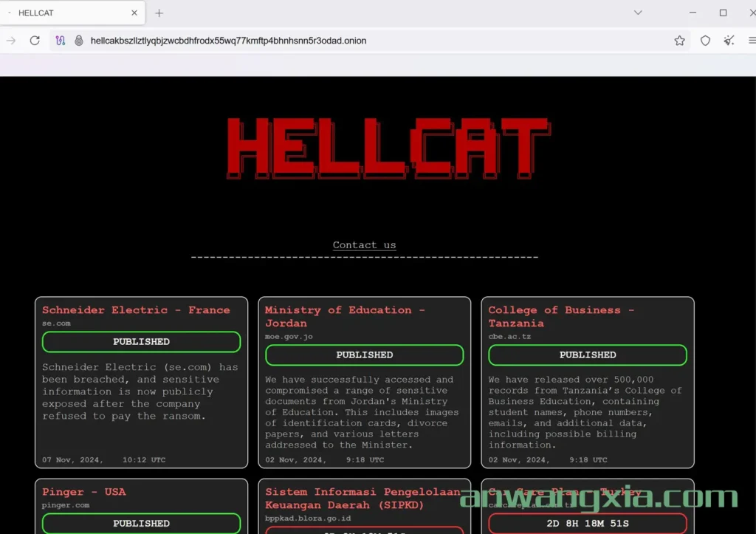This screenshot has height=534, width=756.
Task: Click the pinger.com domain text
Action: 66,505
